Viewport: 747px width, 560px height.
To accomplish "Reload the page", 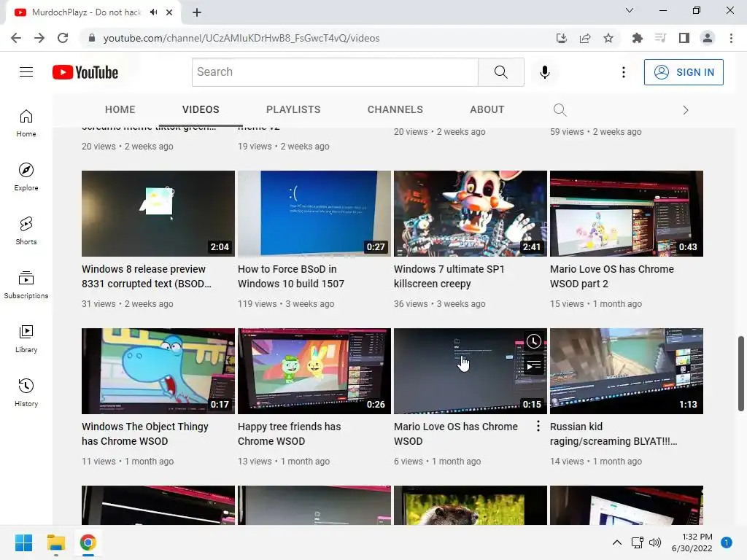I will [63, 38].
